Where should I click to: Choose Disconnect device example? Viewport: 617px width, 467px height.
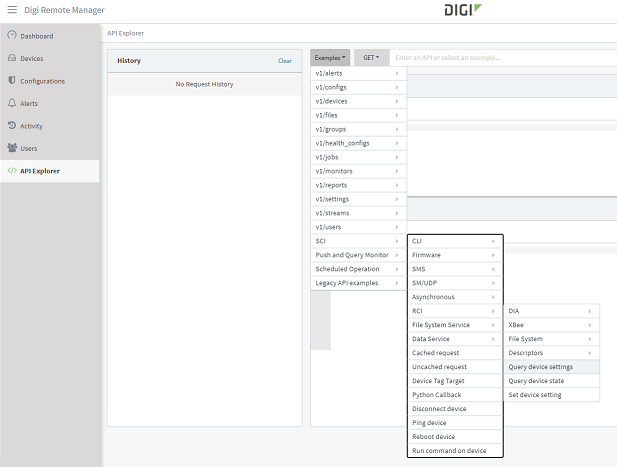[455, 409]
